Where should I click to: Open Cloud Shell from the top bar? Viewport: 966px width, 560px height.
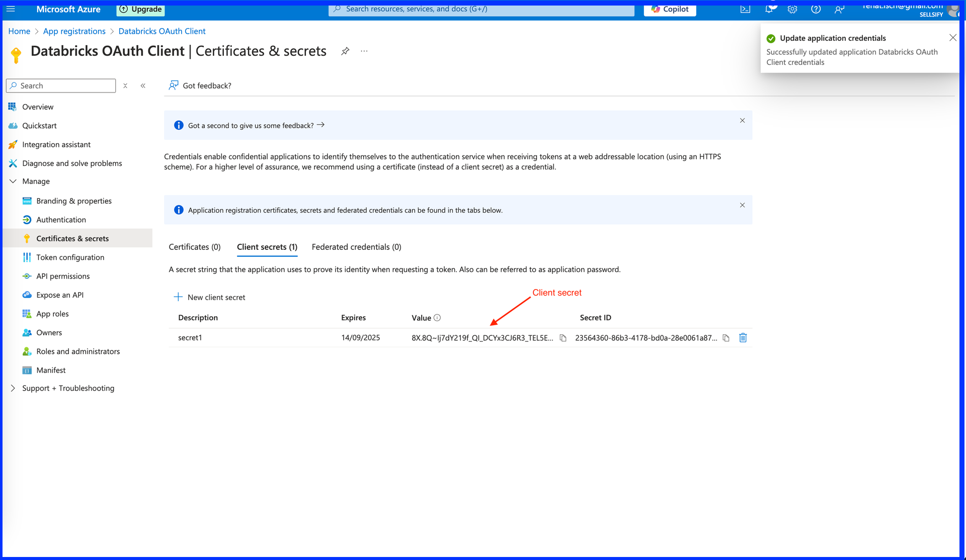(745, 9)
